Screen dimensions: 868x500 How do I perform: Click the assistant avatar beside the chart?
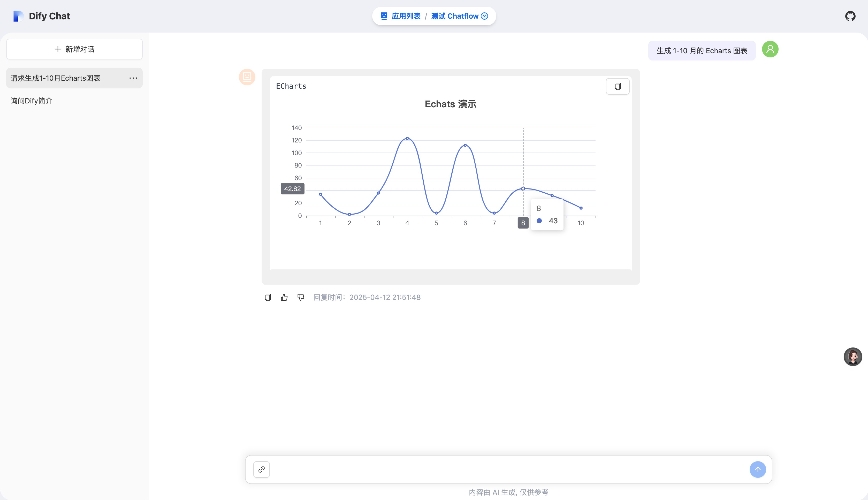click(247, 77)
